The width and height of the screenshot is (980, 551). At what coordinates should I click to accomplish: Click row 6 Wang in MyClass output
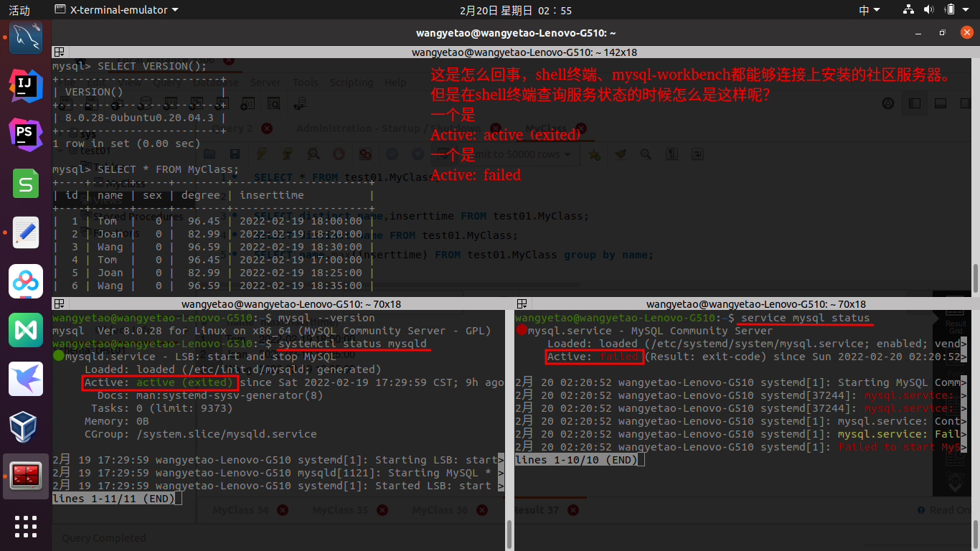(x=214, y=286)
